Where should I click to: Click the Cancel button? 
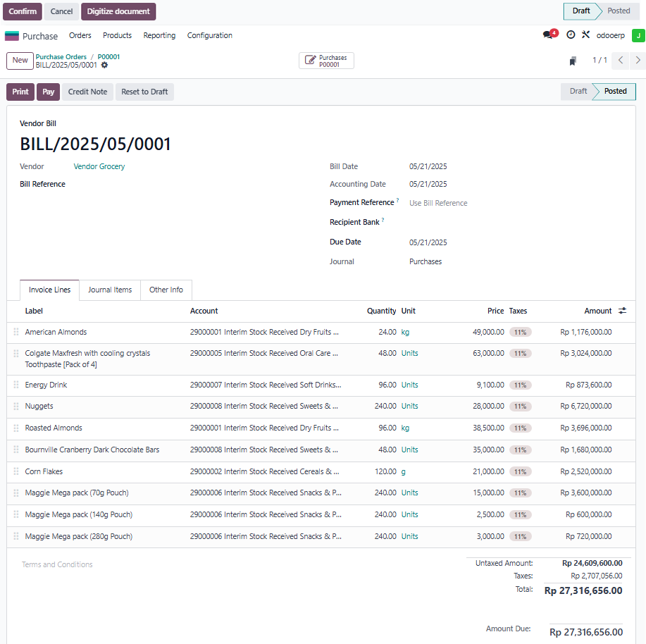pos(61,11)
